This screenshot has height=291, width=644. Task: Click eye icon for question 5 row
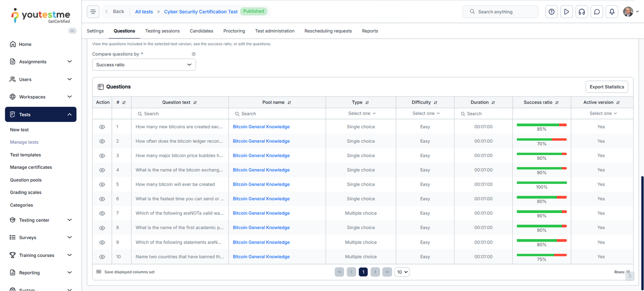(x=102, y=184)
